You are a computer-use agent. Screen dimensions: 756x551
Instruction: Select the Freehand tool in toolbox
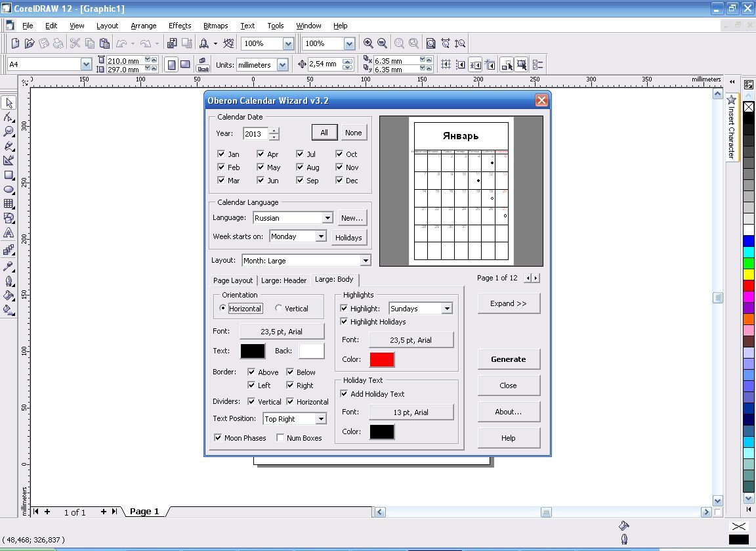coord(9,146)
